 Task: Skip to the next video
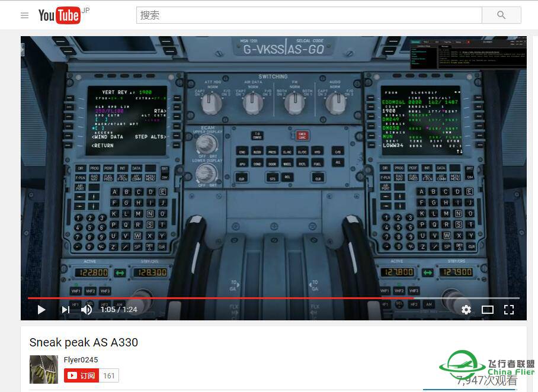[x=65, y=310]
